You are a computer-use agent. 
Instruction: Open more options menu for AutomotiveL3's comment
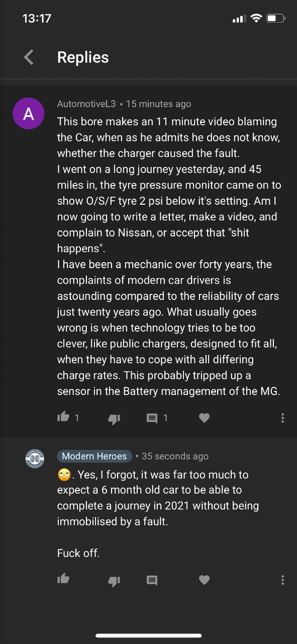click(283, 418)
